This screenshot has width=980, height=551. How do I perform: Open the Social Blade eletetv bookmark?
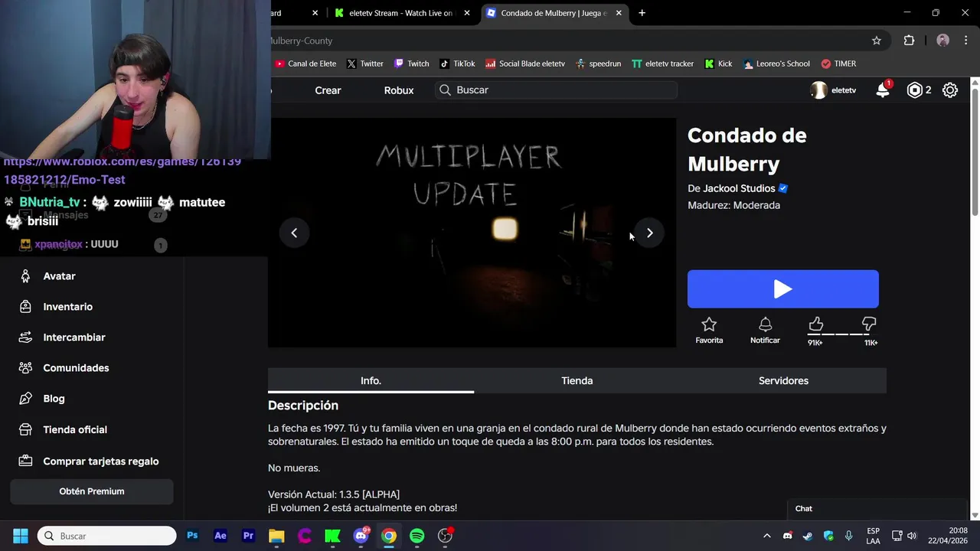tap(525, 64)
